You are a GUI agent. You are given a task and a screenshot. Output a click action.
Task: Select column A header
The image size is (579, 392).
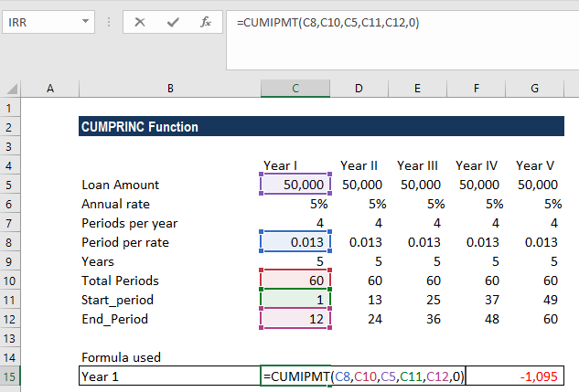tap(50, 89)
